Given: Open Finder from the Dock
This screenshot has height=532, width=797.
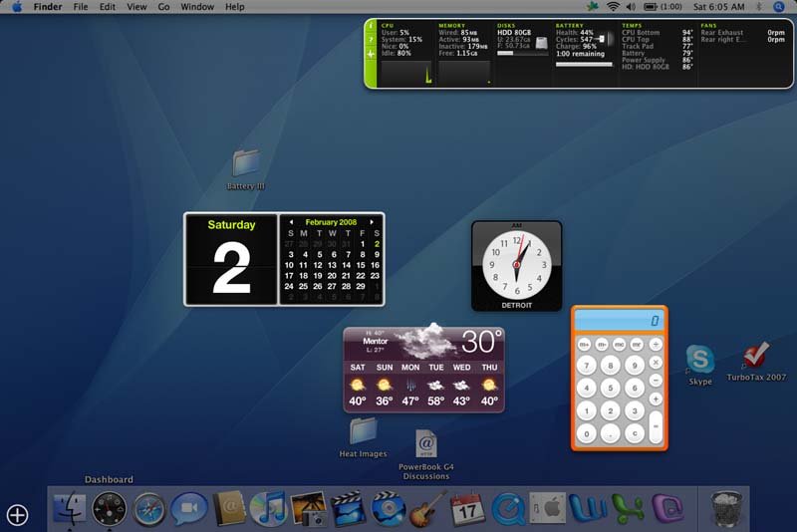Looking at the screenshot, I should [x=70, y=508].
